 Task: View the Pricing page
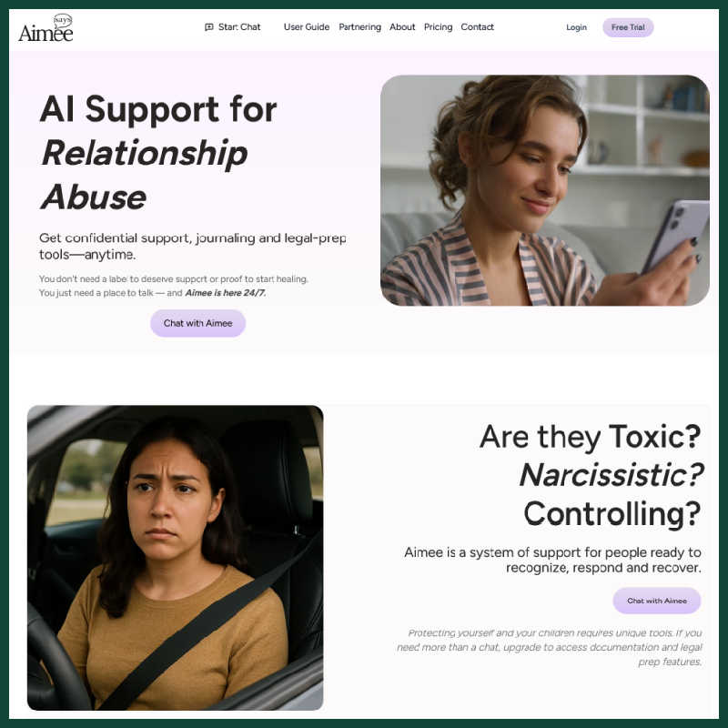(x=438, y=27)
